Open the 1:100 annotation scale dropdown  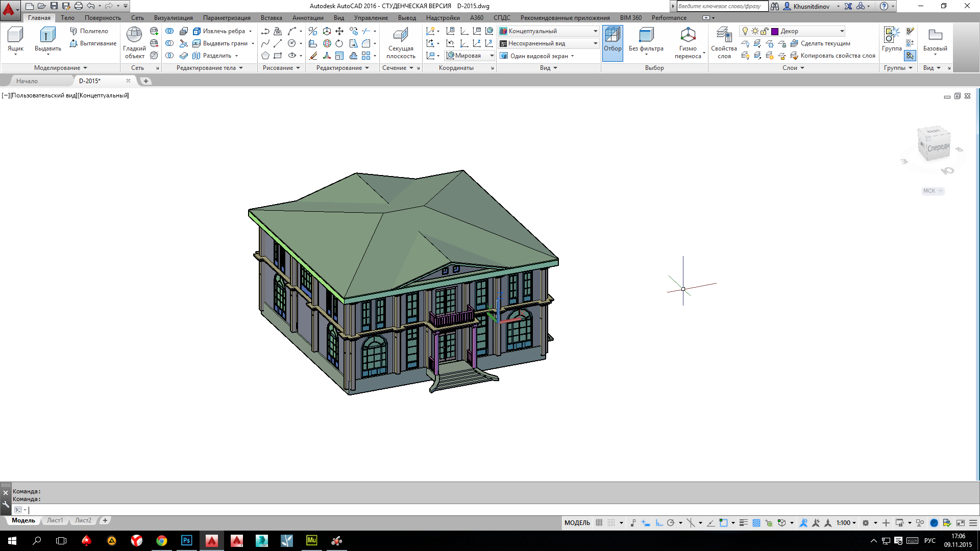846,523
